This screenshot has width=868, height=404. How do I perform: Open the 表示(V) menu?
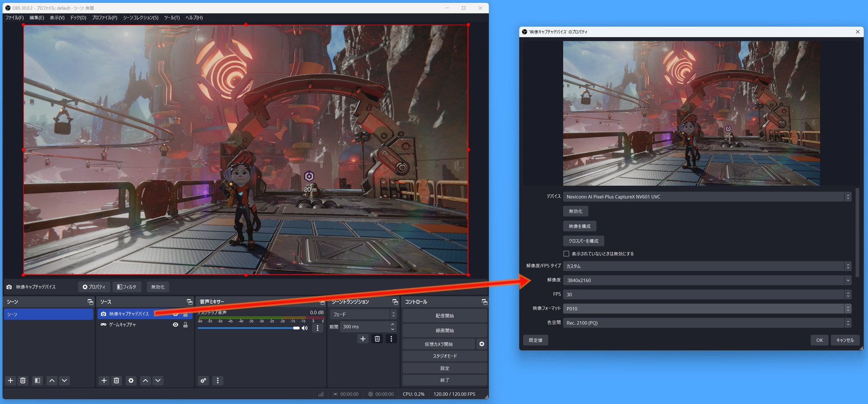57,18
